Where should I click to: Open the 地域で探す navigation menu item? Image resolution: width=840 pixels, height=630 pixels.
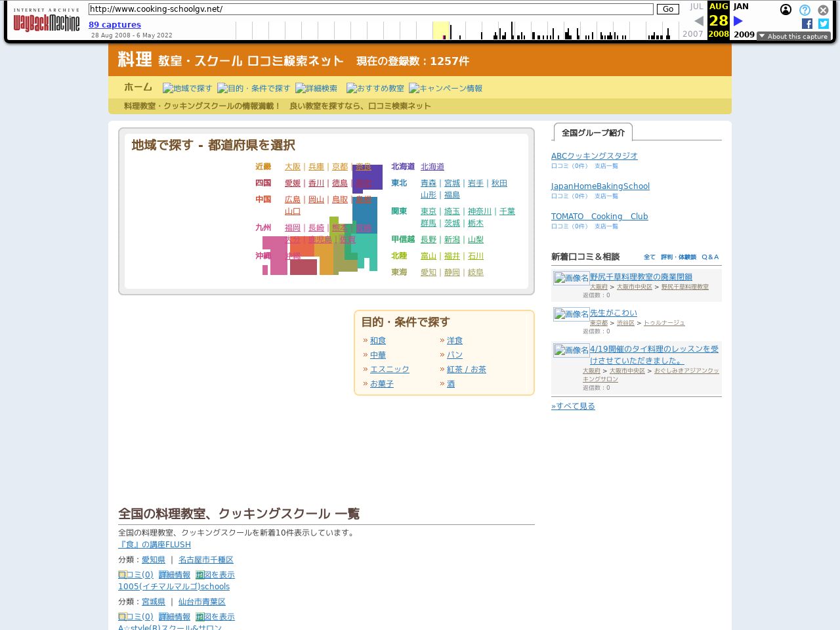click(188, 89)
